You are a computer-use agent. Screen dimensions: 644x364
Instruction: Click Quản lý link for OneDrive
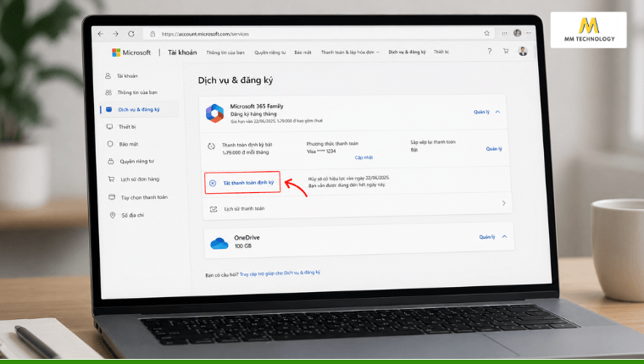tap(487, 237)
